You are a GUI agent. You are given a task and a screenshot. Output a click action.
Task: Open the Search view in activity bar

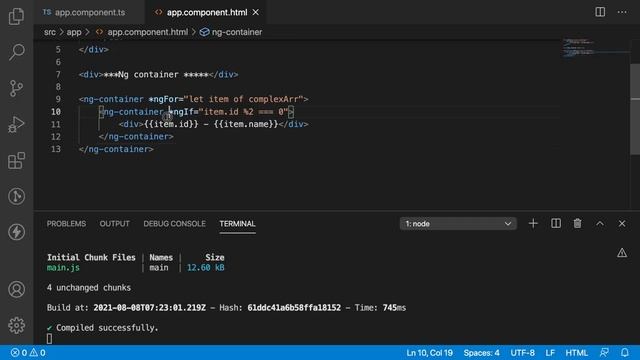(16, 52)
